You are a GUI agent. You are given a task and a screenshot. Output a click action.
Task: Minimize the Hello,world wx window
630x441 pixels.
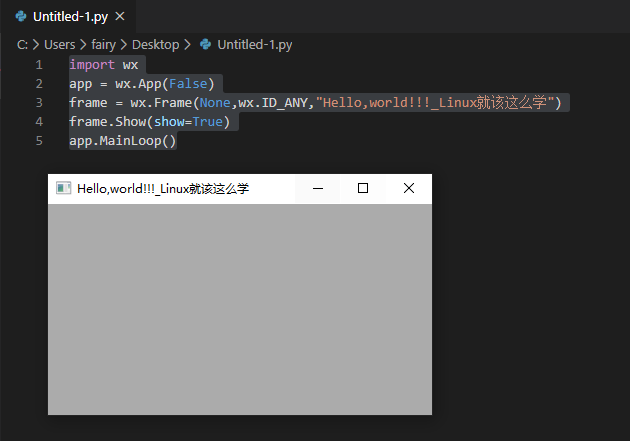(318, 188)
